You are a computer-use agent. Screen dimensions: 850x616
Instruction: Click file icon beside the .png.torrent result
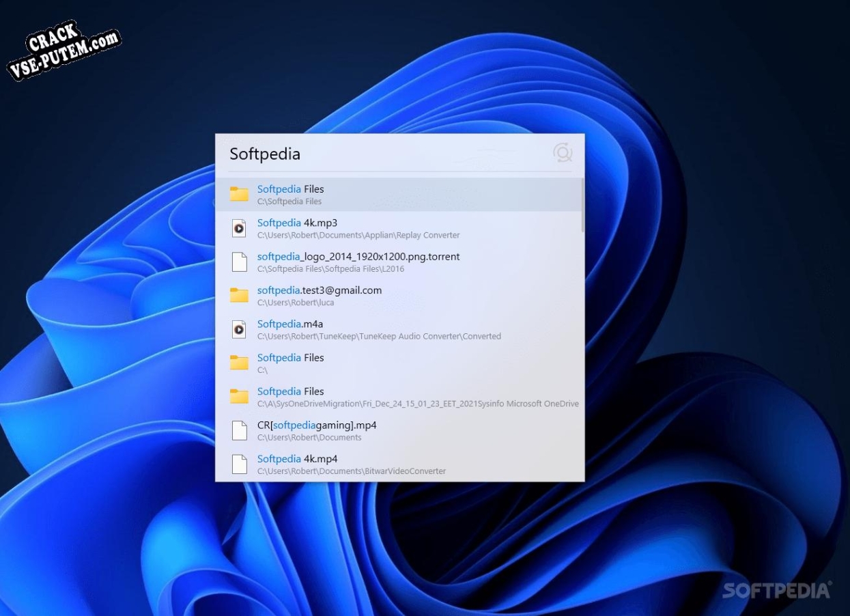click(x=239, y=262)
